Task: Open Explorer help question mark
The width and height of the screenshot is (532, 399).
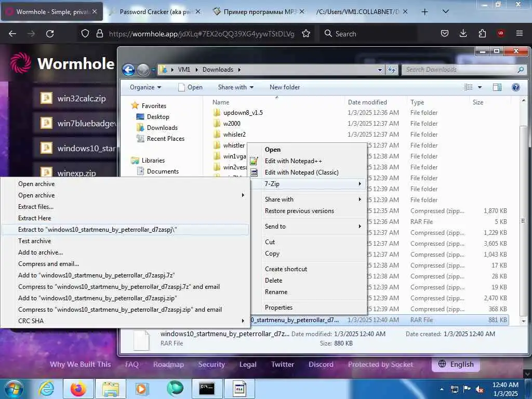Action: coord(516,87)
